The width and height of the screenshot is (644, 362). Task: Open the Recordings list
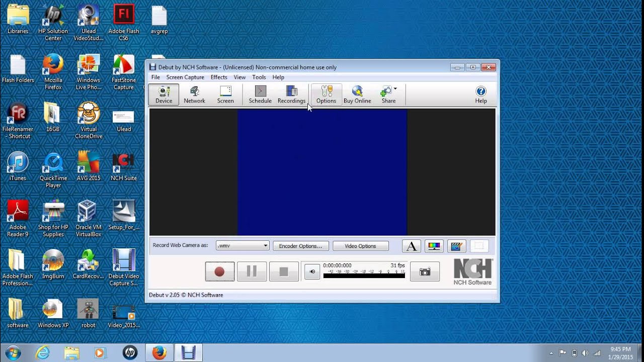click(291, 95)
